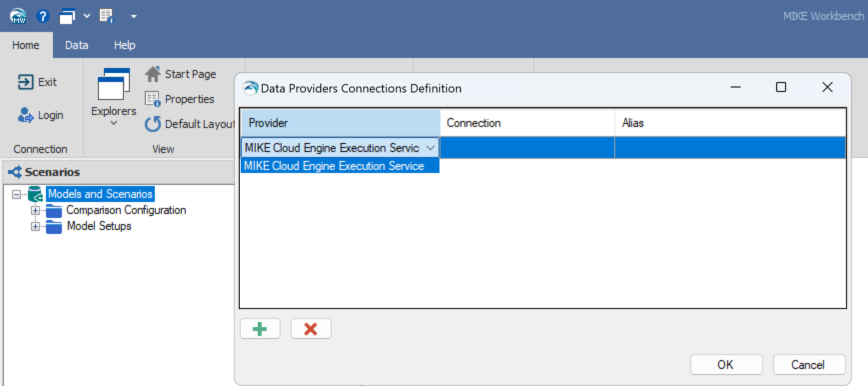Click the Connection cell in the selected row
Screen dimensions: 868x386
[527, 148]
